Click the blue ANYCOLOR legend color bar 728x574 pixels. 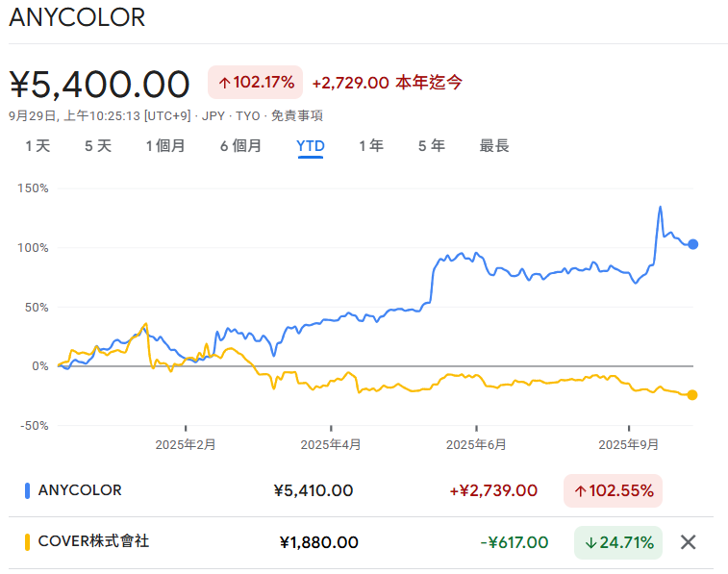point(27,490)
